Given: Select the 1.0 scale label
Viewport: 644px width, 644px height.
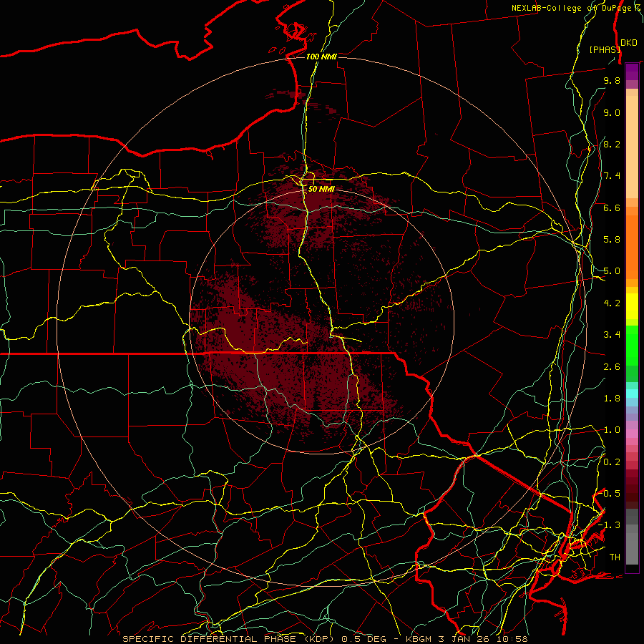Looking at the screenshot, I should pos(612,430).
